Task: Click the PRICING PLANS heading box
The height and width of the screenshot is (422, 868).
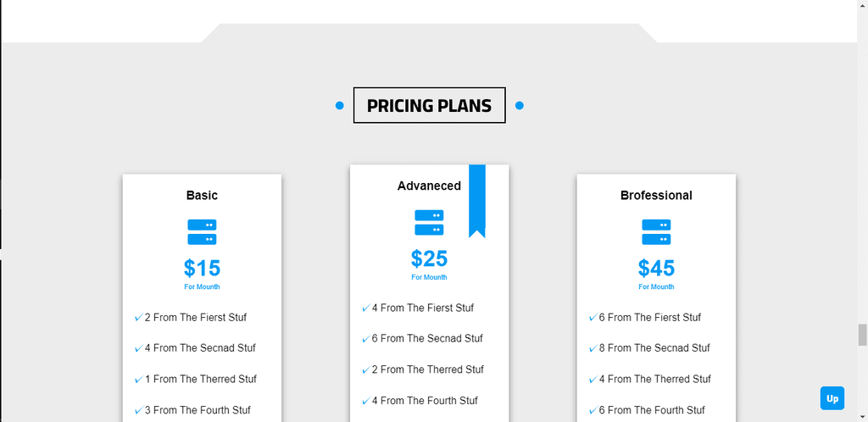Action: pos(429,105)
